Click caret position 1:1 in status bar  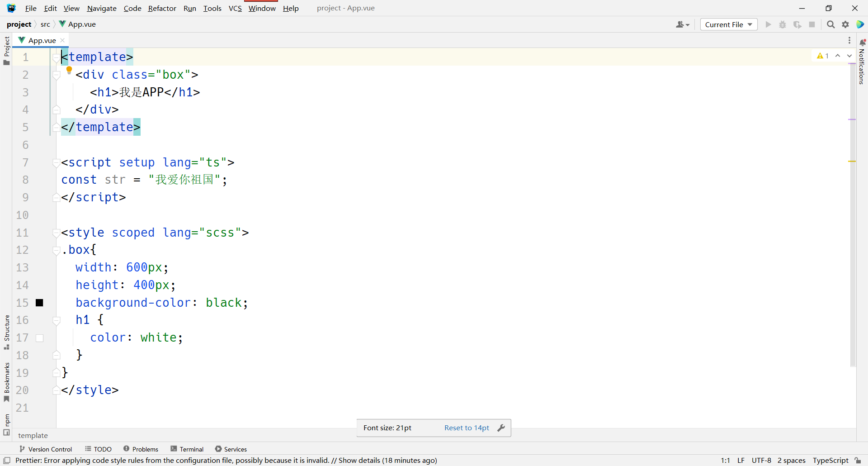coord(725,460)
